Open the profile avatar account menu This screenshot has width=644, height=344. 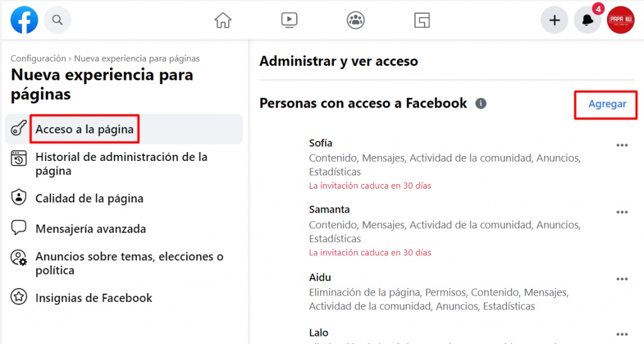coord(620,20)
